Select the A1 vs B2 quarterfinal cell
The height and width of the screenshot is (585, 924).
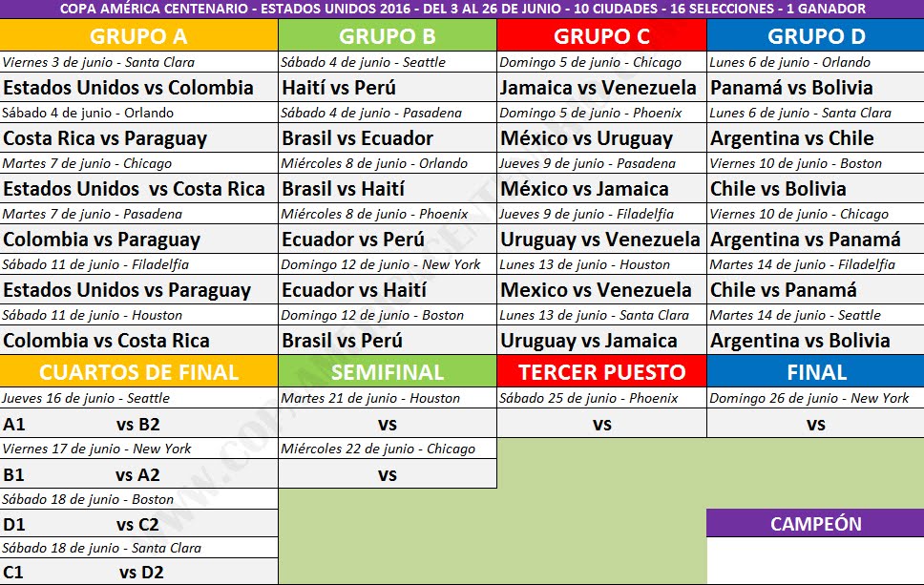click(138, 425)
